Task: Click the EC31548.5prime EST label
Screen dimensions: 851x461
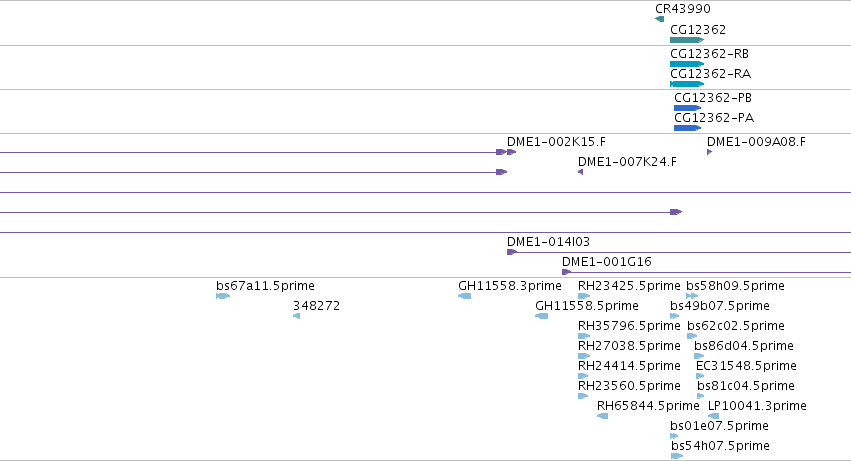Action: coord(746,365)
